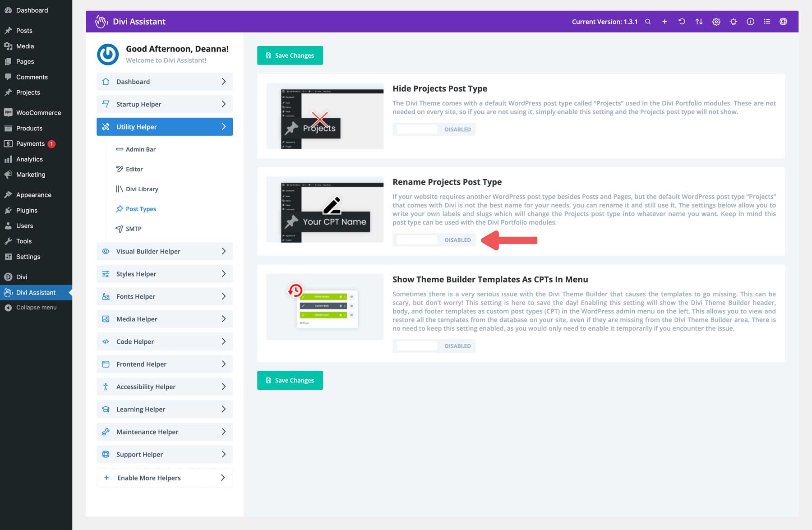
Task: Open the support lifebuoy icon in the header
Action: point(784,21)
